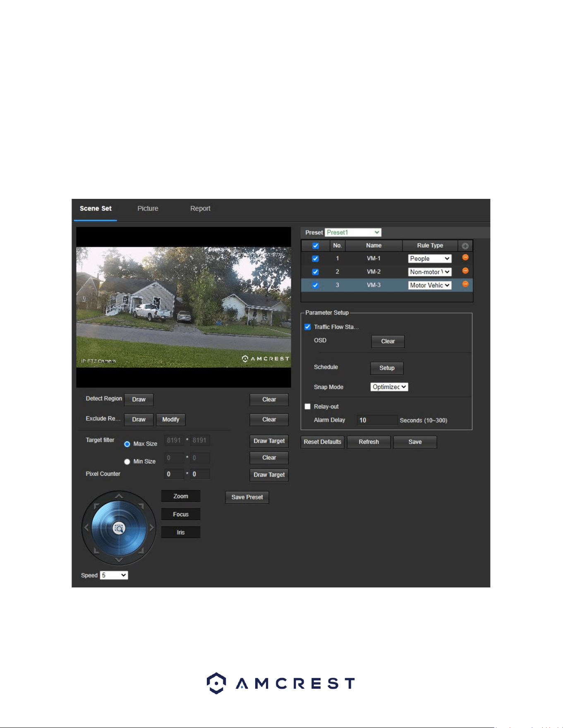Tilt camera down with PTZ down arrow

119,560
